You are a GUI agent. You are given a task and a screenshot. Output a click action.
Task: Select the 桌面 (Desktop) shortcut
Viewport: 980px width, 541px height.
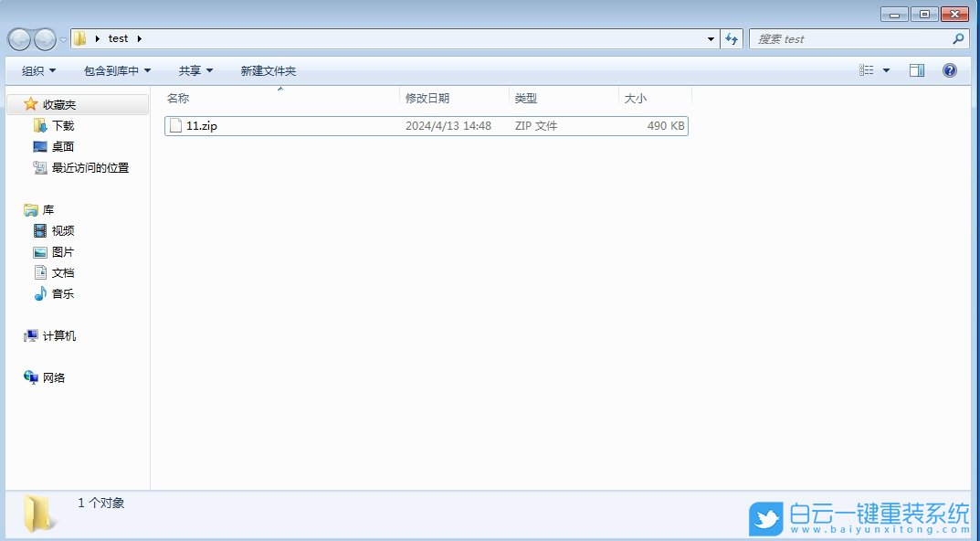(x=63, y=145)
